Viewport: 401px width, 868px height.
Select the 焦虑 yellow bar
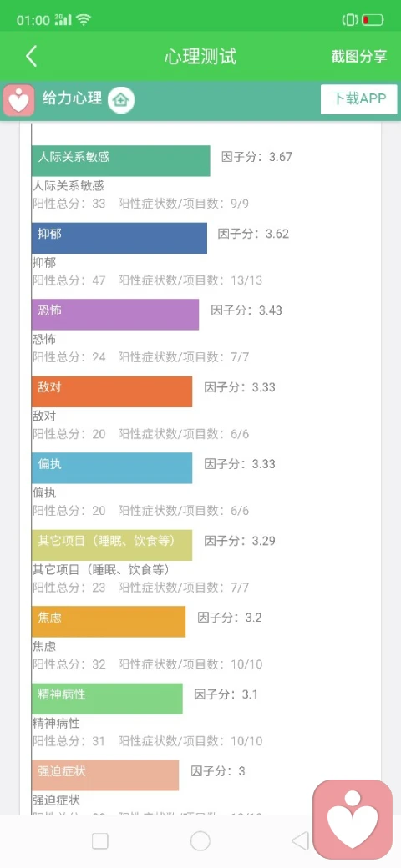click(109, 621)
